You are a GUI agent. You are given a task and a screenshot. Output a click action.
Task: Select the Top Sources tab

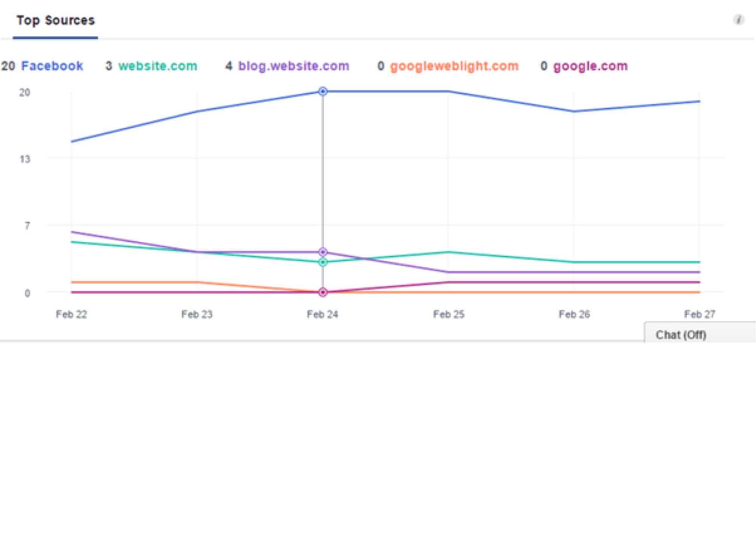point(56,20)
